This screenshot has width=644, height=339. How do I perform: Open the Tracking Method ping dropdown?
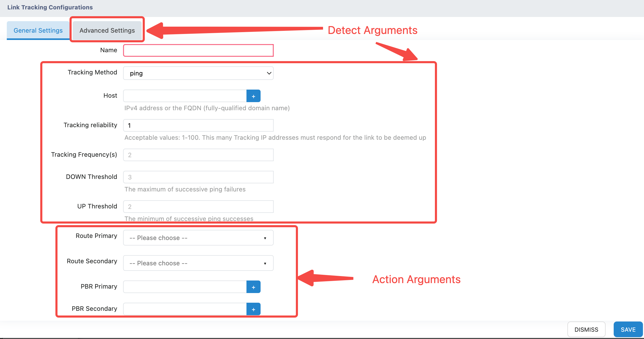click(198, 73)
